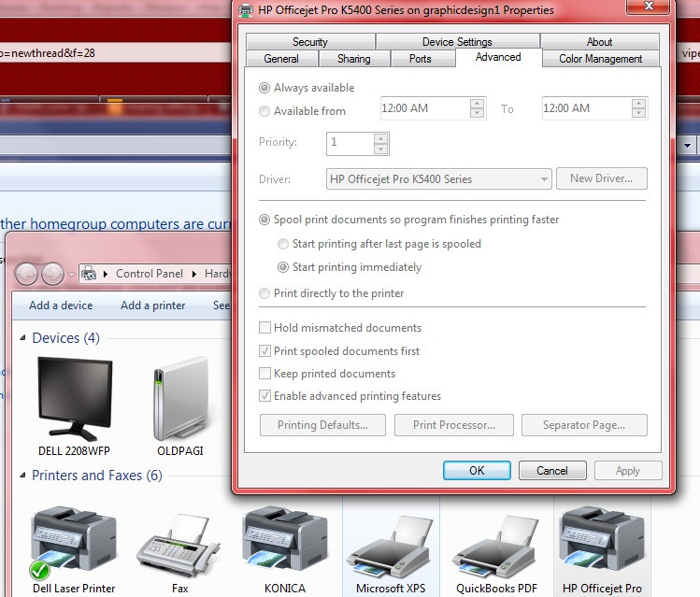Select the Fax device icon
This screenshot has height=597, width=700.
[x=179, y=545]
